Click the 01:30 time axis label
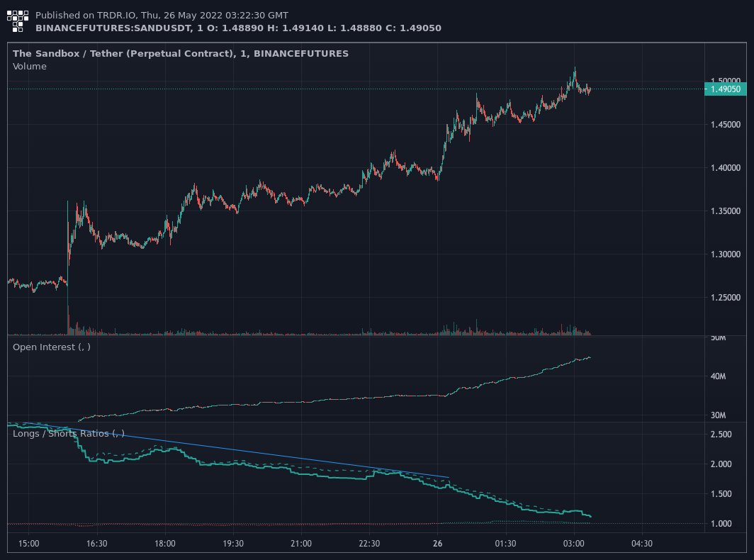This screenshot has height=560, width=754. click(x=505, y=544)
